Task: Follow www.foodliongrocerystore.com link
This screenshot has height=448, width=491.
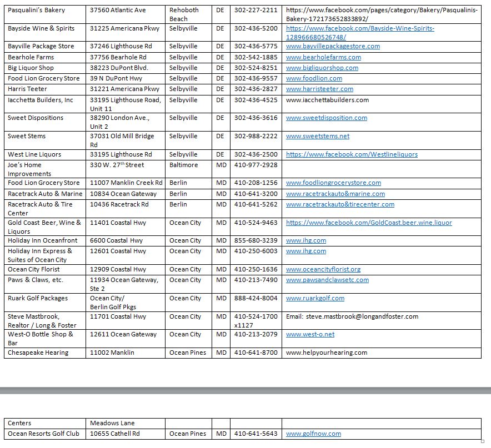Action: pyautogui.click(x=333, y=183)
